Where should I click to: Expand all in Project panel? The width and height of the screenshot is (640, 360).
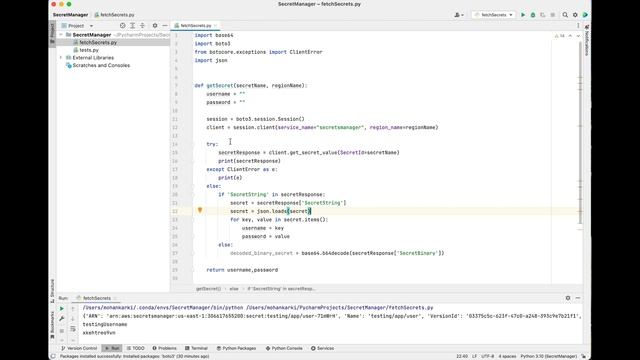(132, 25)
